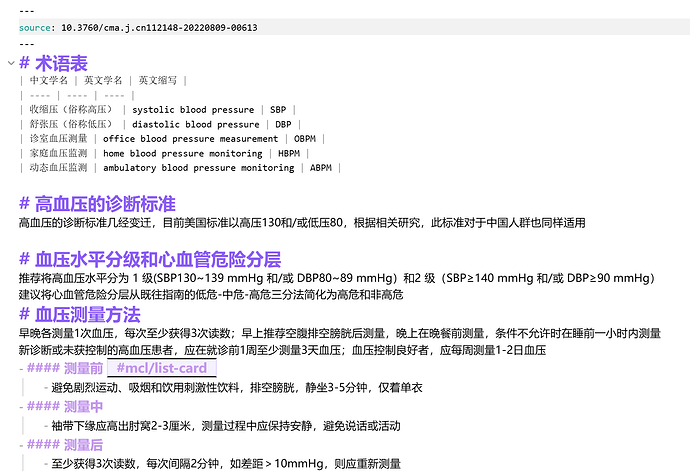Collapse the 术语表 heading fold chevron
Viewport: 690px width, 471px height.
11,63
